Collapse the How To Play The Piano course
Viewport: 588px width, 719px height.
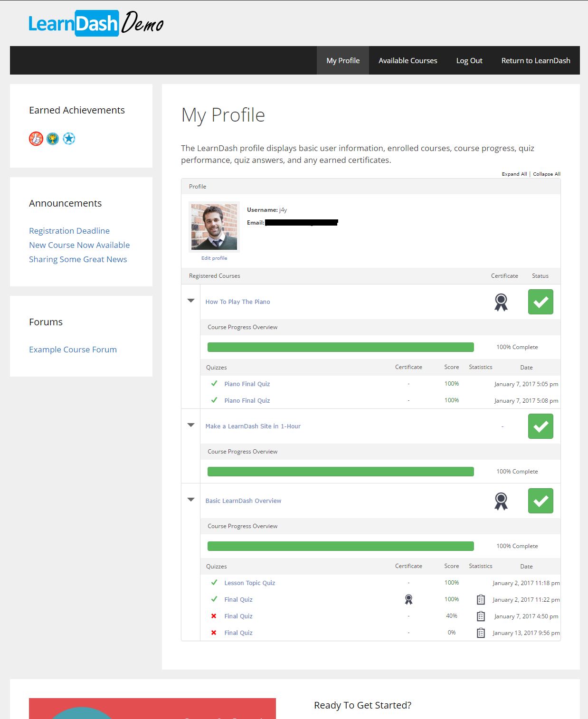click(x=191, y=301)
